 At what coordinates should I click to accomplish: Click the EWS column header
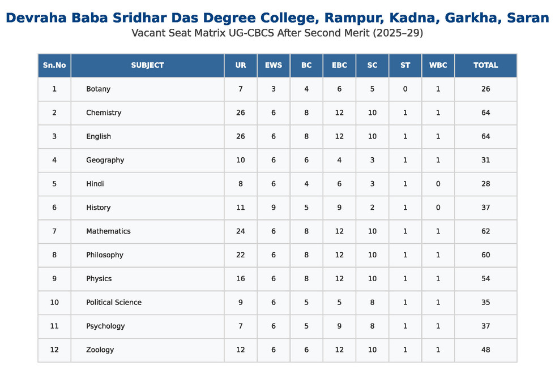(x=274, y=65)
